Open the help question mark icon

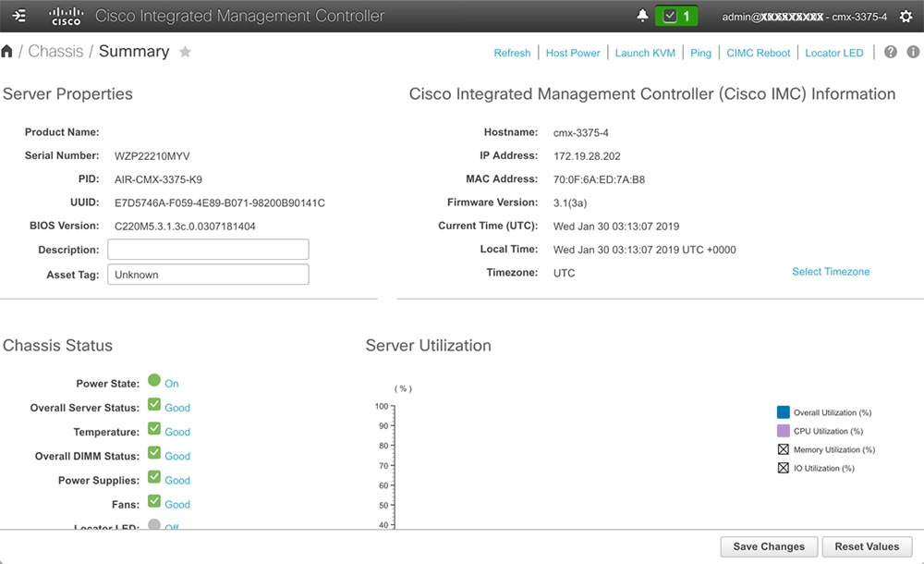891,52
